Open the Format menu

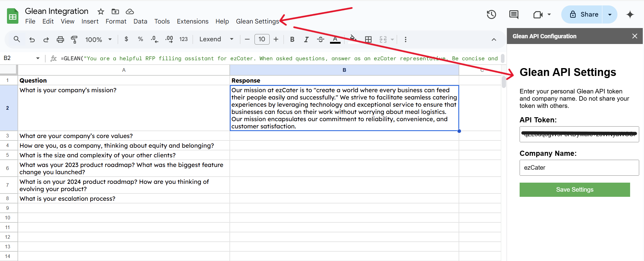[116, 21]
